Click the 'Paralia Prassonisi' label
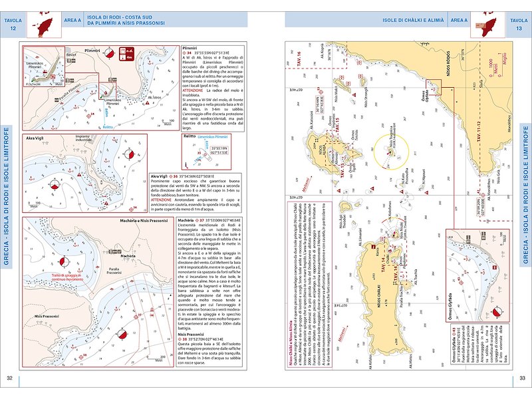 coord(114,271)
